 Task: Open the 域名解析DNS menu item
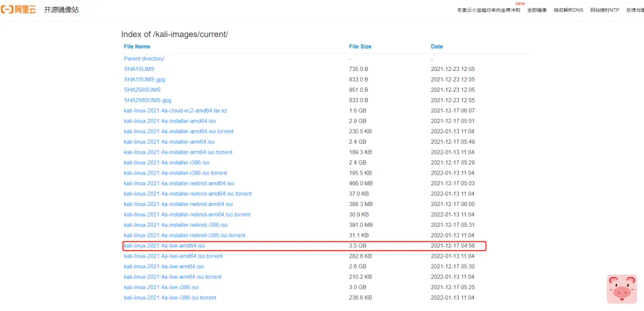[568, 10]
